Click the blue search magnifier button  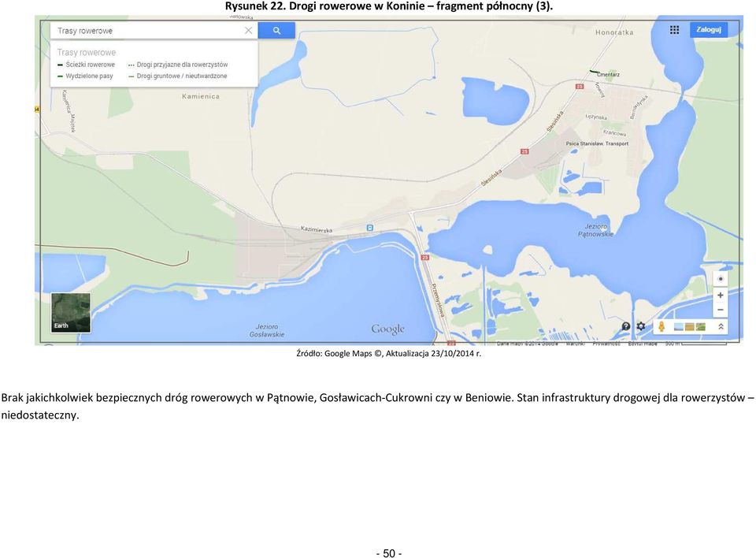[276, 31]
